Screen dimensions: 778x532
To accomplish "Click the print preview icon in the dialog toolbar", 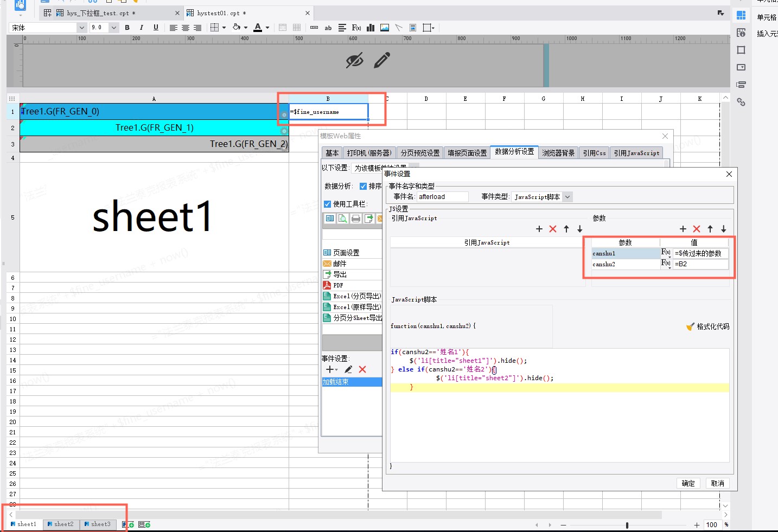I will pos(343,219).
